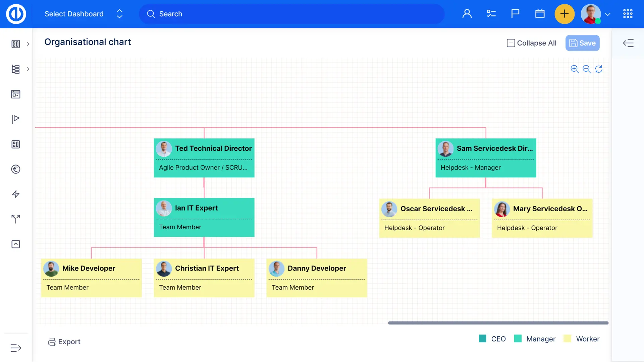This screenshot has height=362, width=644.
Task: Collapse the right side panel arrow
Action: coord(628,43)
